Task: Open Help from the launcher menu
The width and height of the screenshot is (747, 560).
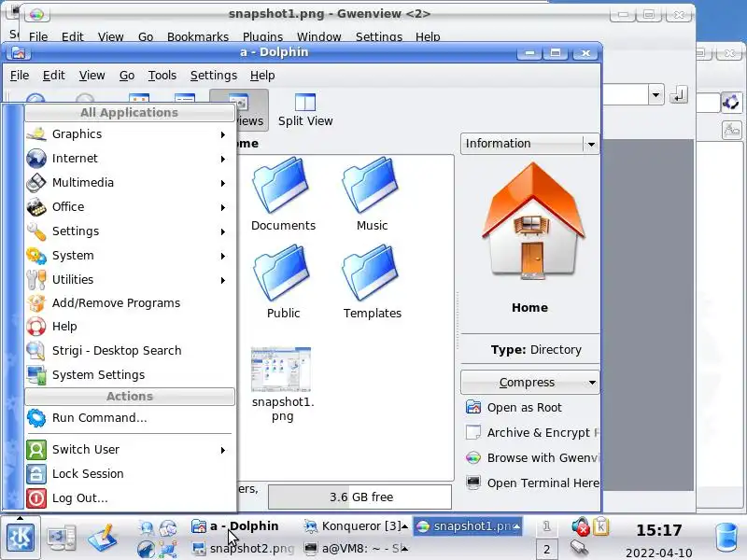Action: click(x=130, y=327)
